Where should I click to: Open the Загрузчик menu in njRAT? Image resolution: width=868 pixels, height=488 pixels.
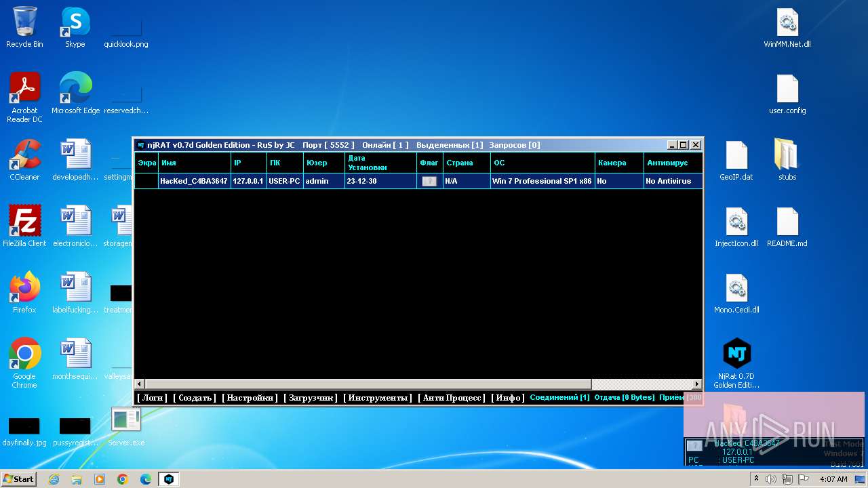pyautogui.click(x=311, y=398)
